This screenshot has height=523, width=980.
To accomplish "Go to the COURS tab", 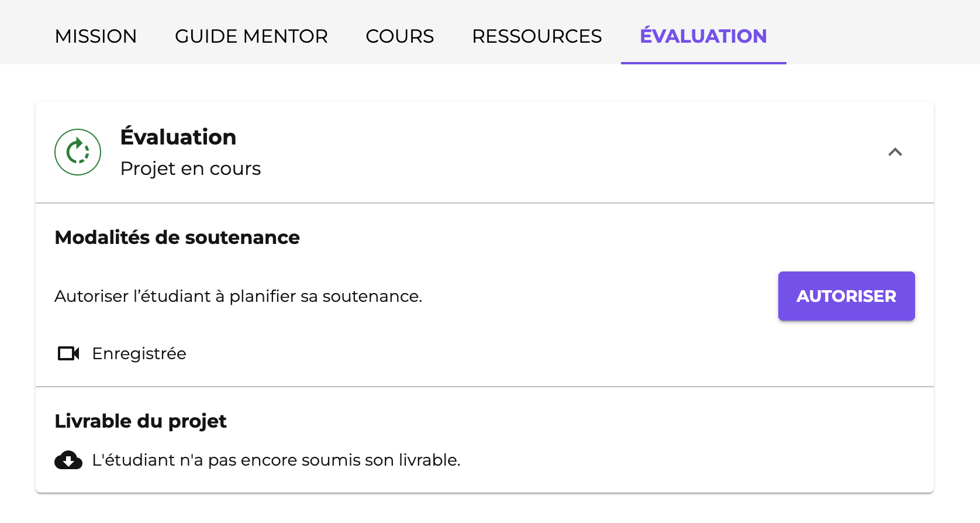I will 400,36.
